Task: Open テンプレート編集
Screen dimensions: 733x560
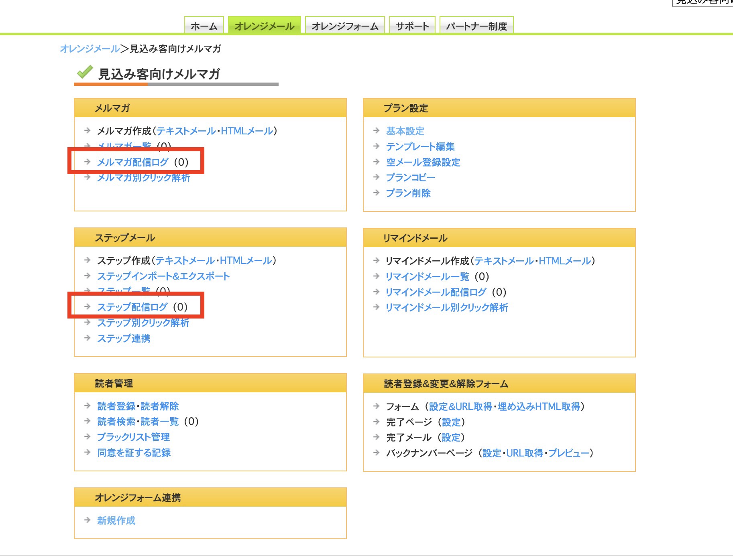Action: pyautogui.click(x=420, y=146)
